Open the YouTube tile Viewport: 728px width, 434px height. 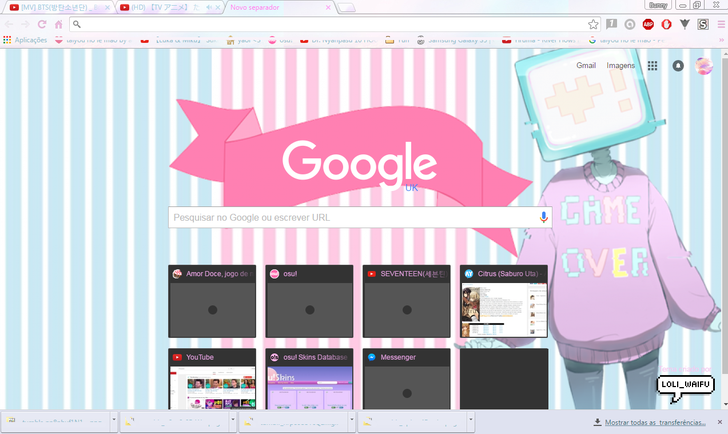coord(212,379)
